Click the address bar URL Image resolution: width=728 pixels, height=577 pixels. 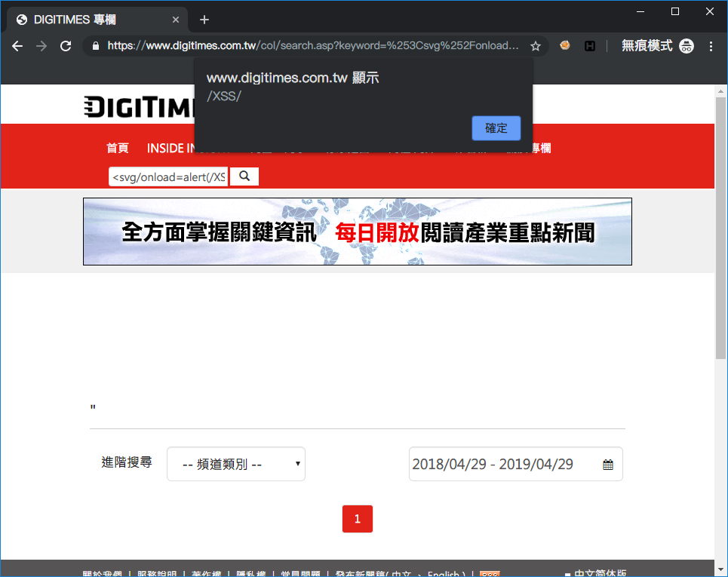tap(313, 45)
